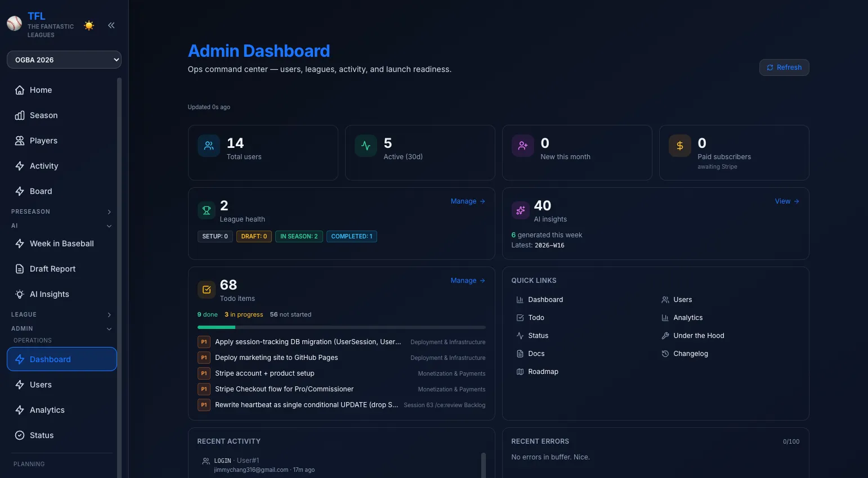868x478 pixels.
Task: Toggle light theme with the sun icon
Action: [x=88, y=25]
